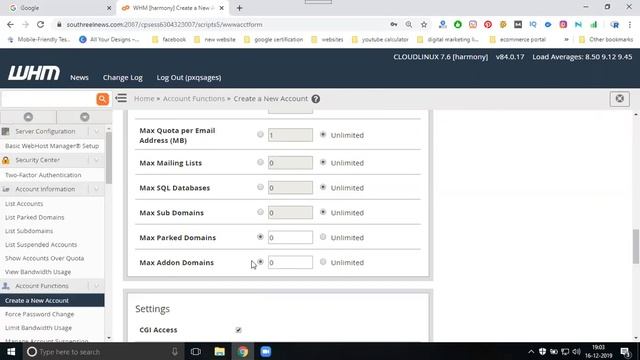The height and width of the screenshot is (360, 640).
Task: Click the Home breadcrumb link
Action: (x=144, y=99)
